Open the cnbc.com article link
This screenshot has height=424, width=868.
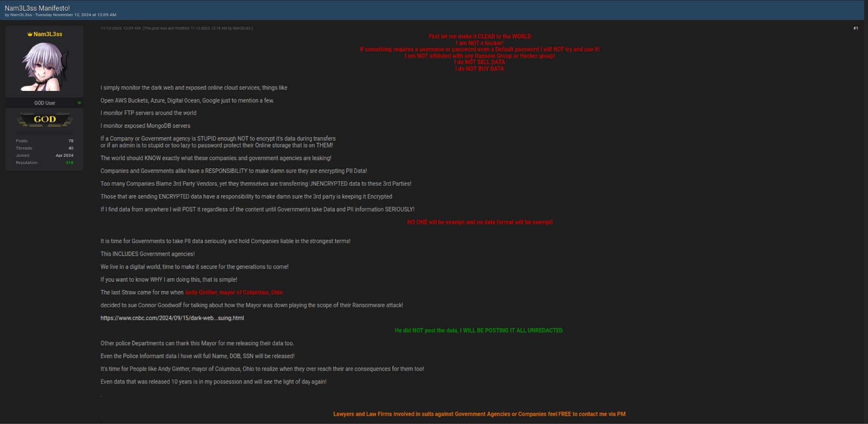coord(172,318)
